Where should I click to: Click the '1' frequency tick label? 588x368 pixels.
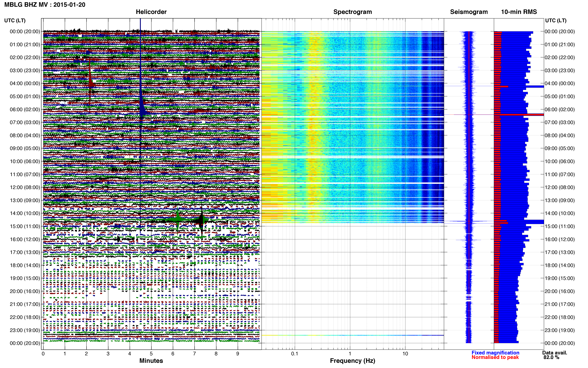pos(350,354)
